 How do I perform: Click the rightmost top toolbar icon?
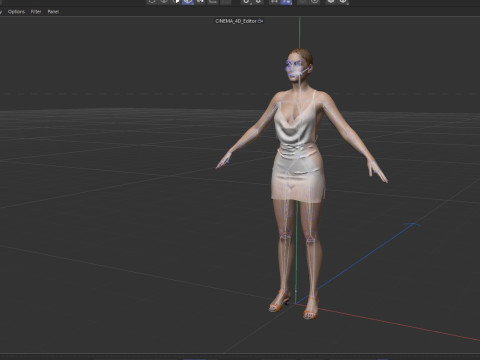[x=343, y=2]
